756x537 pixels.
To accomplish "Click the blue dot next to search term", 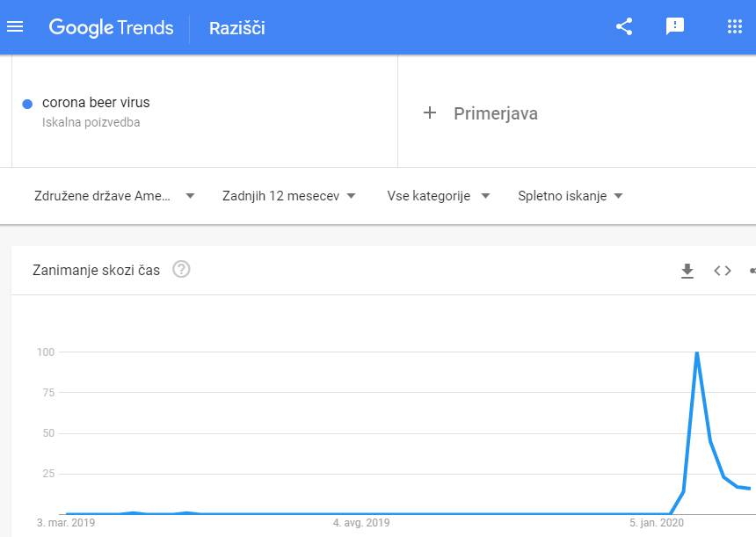I will [x=27, y=104].
